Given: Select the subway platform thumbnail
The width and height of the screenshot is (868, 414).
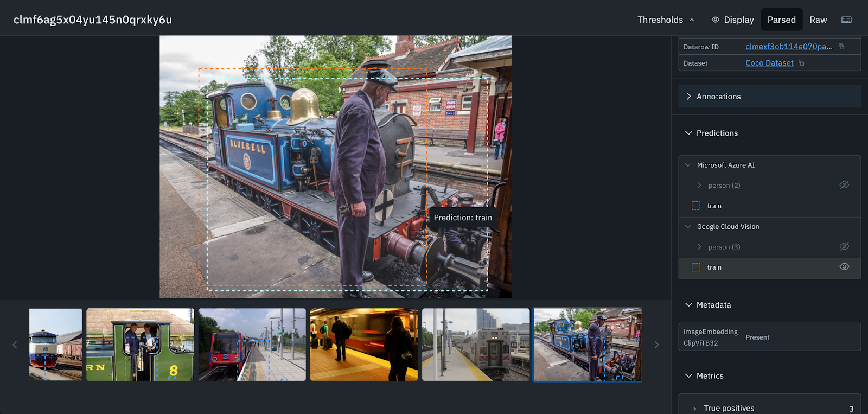Looking at the screenshot, I should click(x=364, y=345).
